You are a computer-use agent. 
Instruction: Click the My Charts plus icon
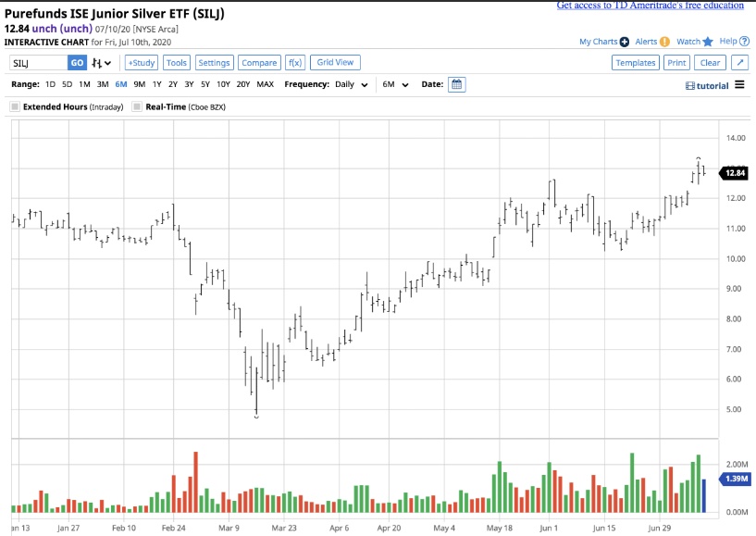click(625, 42)
